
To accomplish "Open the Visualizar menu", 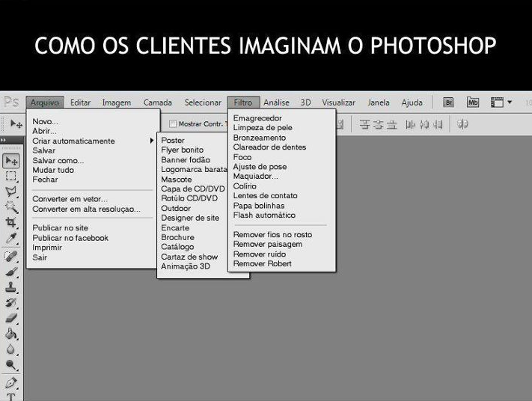I will click(x=339, y=102).
